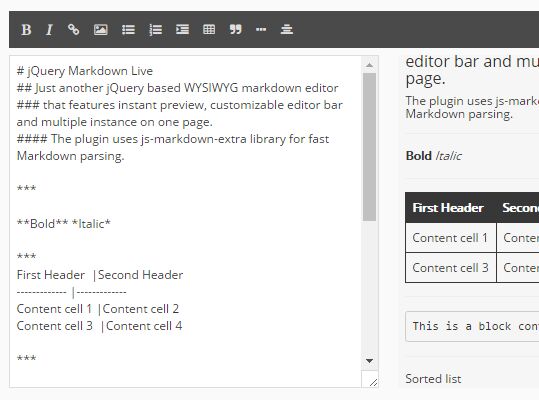
Task: Click the 'First Header' preview table heading
Action: 448,208
